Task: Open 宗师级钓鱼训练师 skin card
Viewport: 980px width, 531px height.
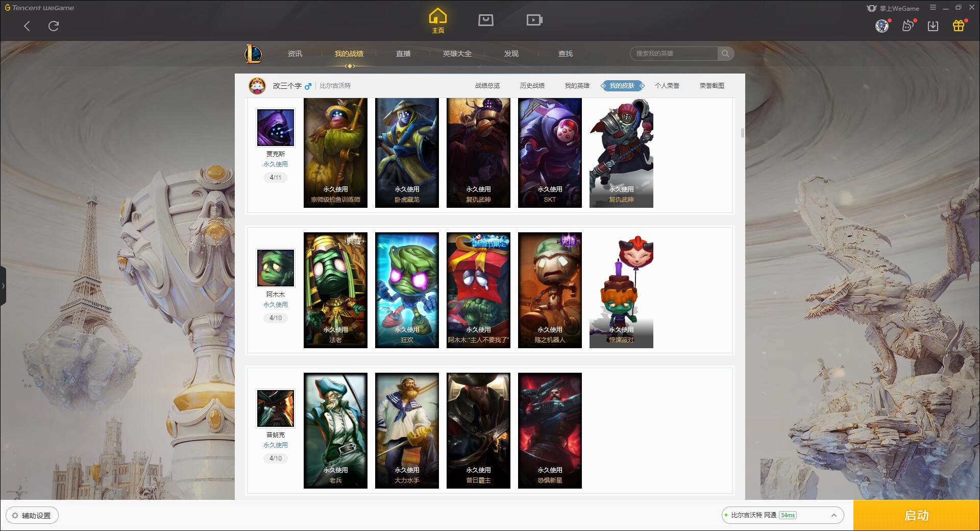Action: (x=335, y=153)
